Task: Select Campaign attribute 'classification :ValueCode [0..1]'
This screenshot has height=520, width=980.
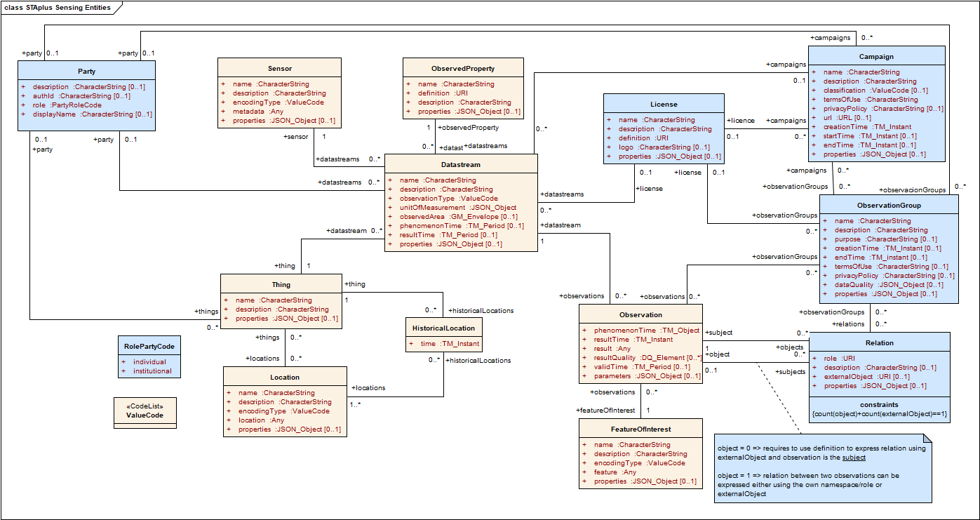Action: pyautogui.click(x=875, y=91)
